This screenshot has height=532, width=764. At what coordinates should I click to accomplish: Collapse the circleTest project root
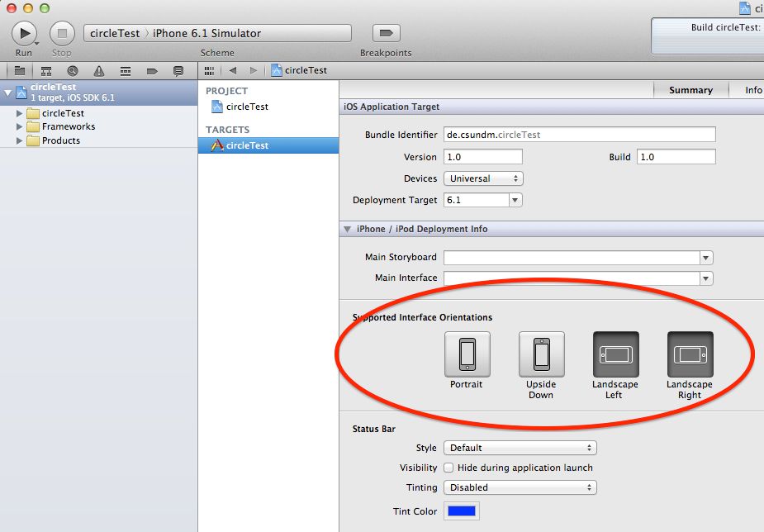[x=7, y=92]
